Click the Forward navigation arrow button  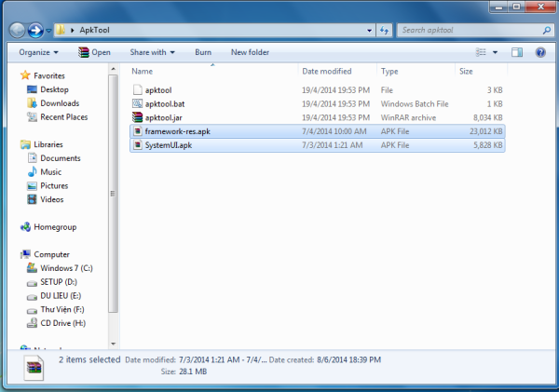35,31
